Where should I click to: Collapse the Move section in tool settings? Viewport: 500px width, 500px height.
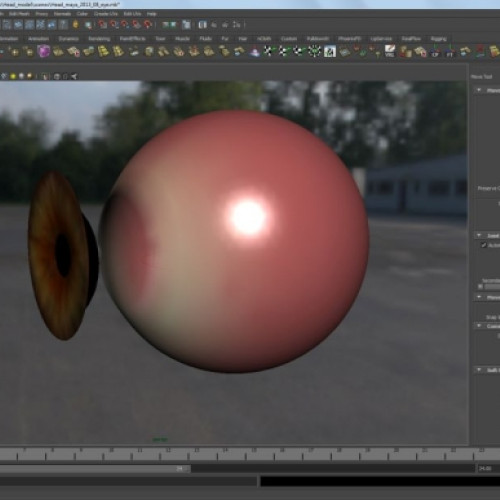click(x=479, y=90)
